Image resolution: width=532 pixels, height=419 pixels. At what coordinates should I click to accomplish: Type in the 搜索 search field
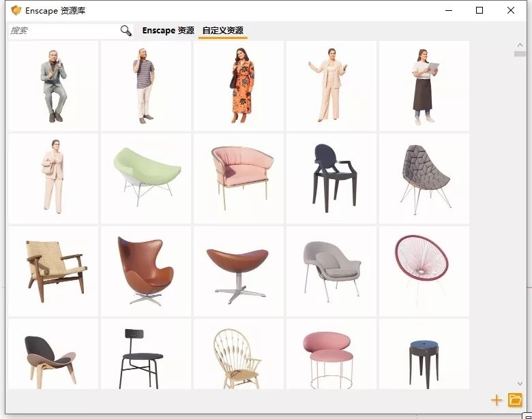coord(63,31)
